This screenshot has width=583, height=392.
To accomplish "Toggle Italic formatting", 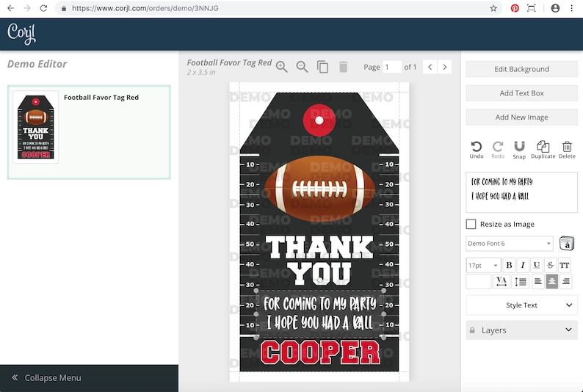I will pyautogui.click(x=523, y=265).
